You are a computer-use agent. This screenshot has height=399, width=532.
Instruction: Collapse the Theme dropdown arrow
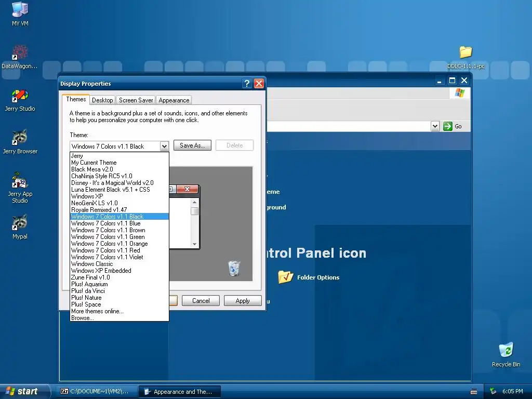coord(164,146)
